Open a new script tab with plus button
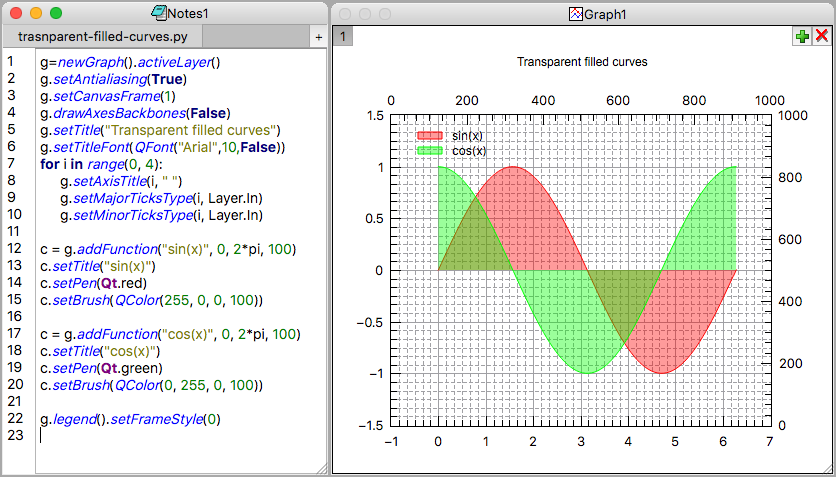 (318, 37)
